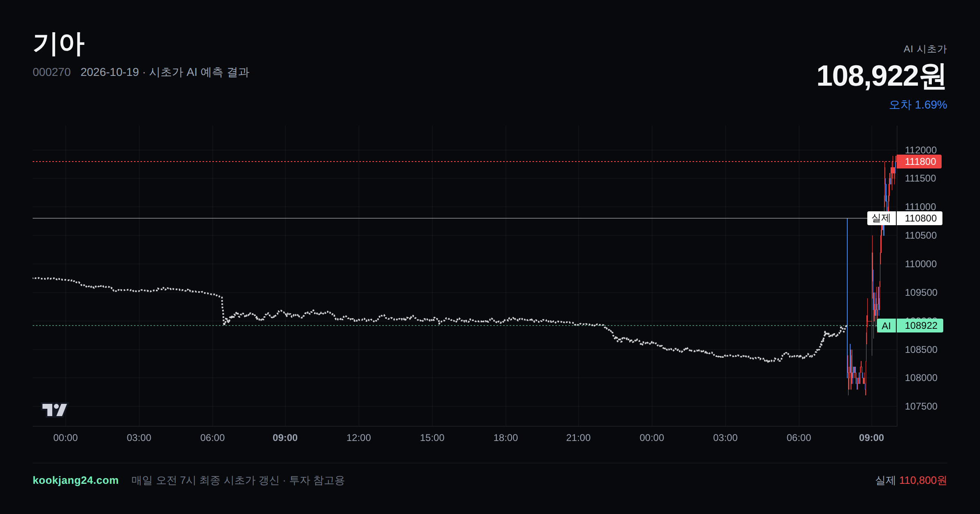This screenshot has width=980, height=514.
Task: Click the 12:00 time axis label
Action: point(359,438)
